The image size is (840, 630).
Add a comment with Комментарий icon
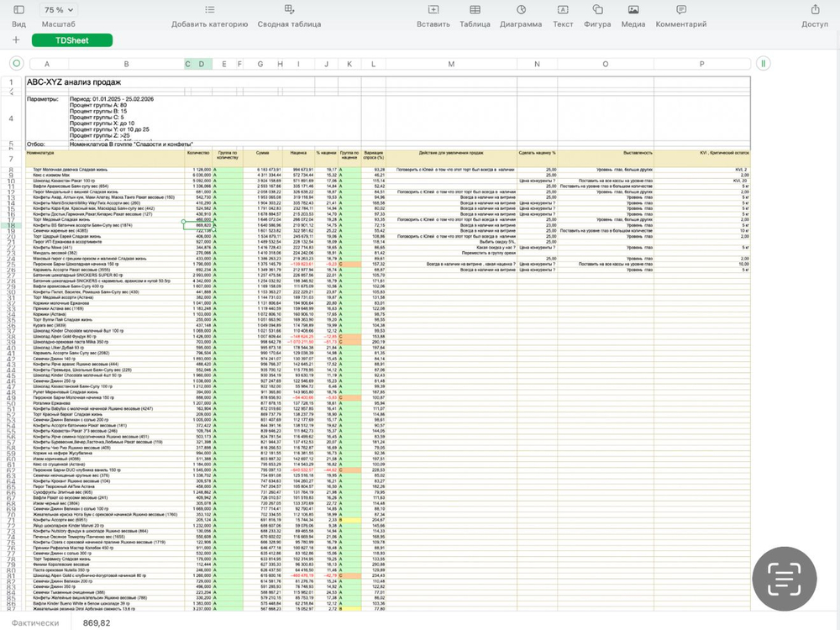pos(681,10)
